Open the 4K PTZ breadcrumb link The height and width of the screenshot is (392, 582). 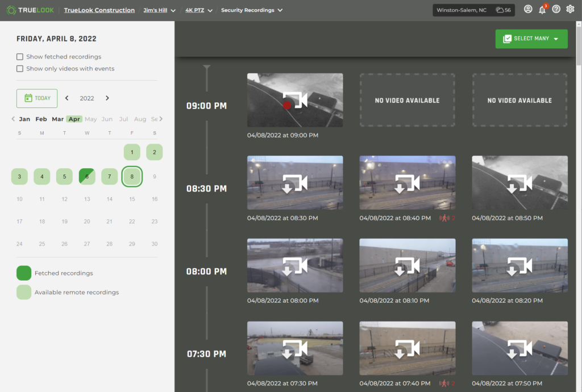point(195,10)
